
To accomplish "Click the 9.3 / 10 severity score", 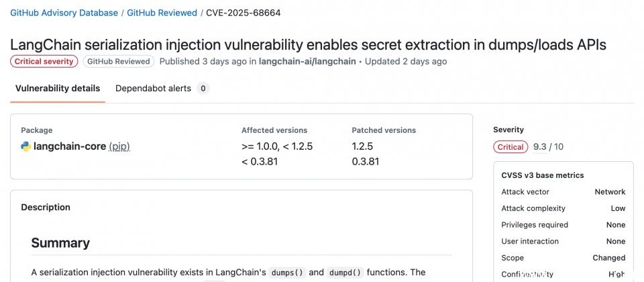I will tap(548, 147).
